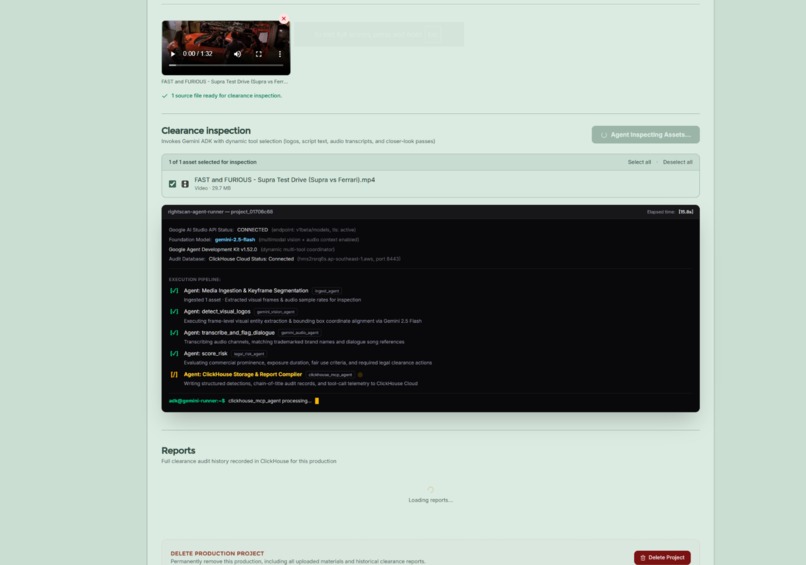Click the 'CONNECTED' API status text
This screenshot has height=565, width=806.
pos(252,230)
